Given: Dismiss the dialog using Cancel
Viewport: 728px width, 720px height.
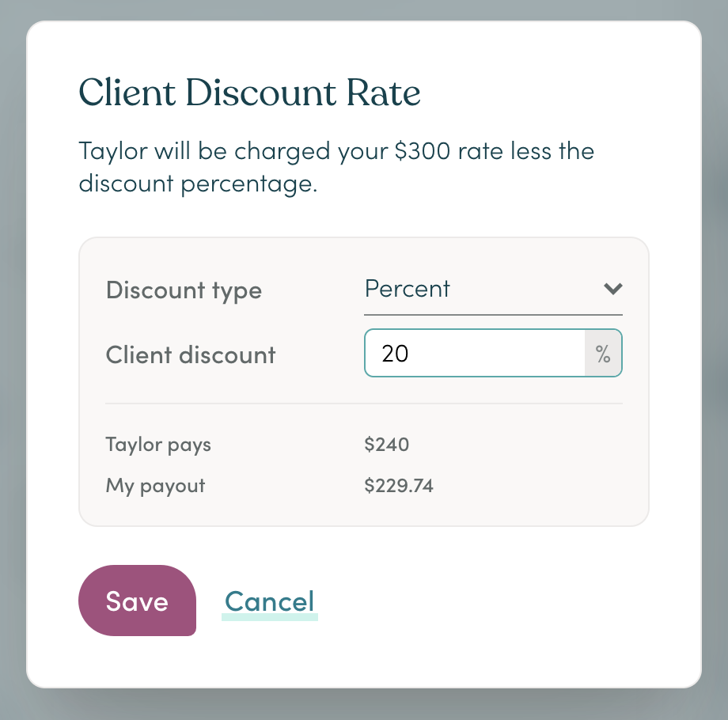Looking at the screenshot, I should click(x=269, y=601).
